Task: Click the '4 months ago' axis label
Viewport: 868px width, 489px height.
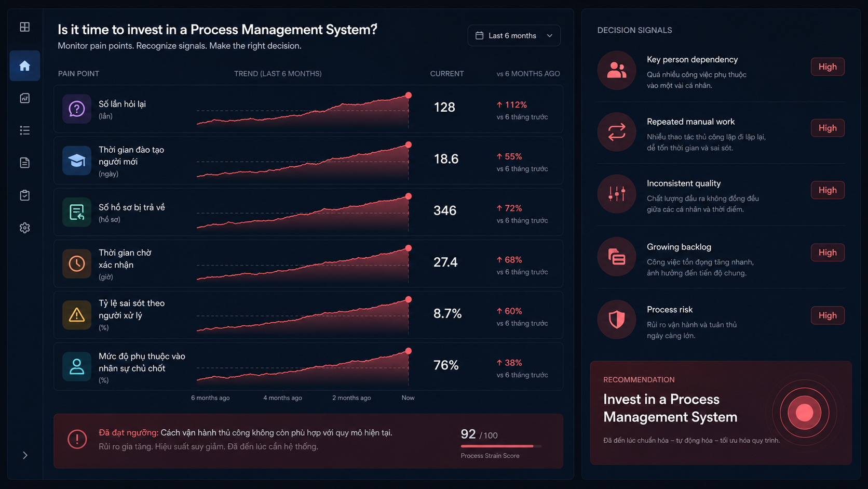Action: coord(282,398)
